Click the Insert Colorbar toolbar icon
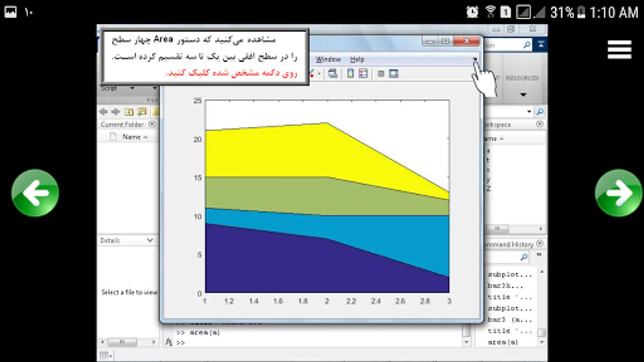Image resolution: width=644 pixels, height=362 pixels. point(350,74)
